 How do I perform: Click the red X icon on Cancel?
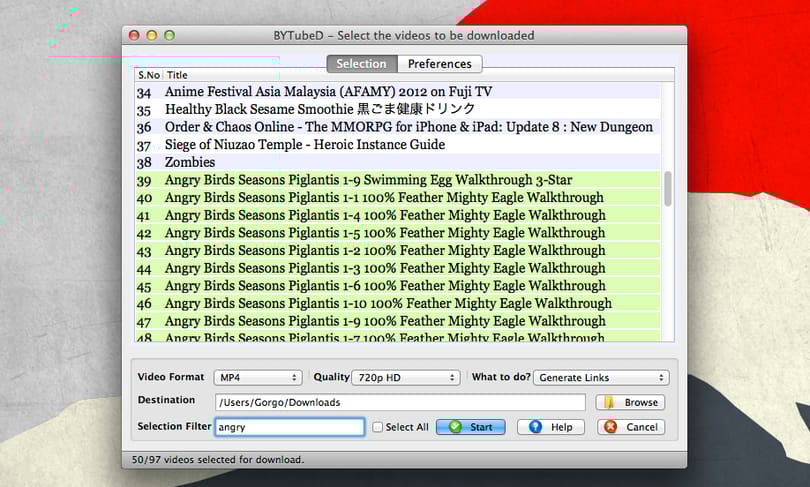point(611,427)
